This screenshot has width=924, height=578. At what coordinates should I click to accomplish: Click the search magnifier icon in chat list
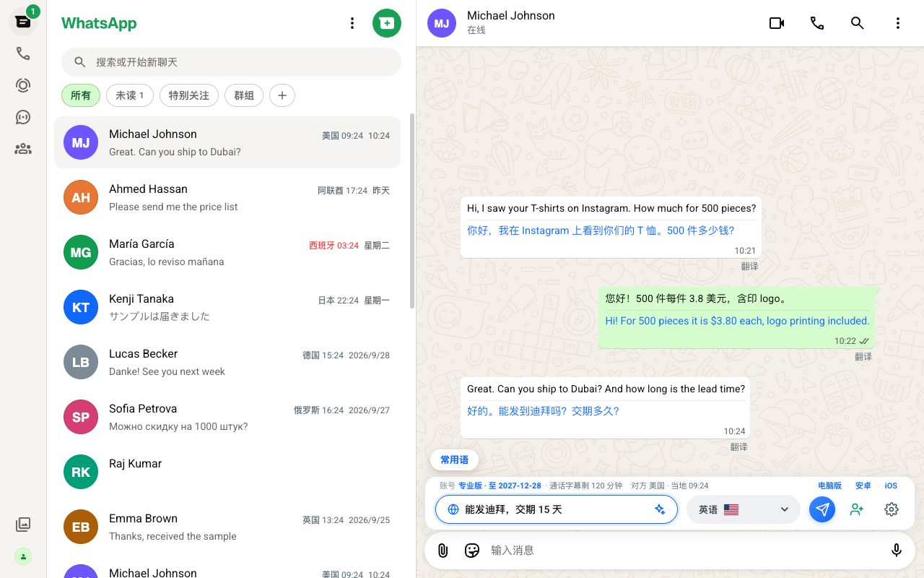[80, 62]
